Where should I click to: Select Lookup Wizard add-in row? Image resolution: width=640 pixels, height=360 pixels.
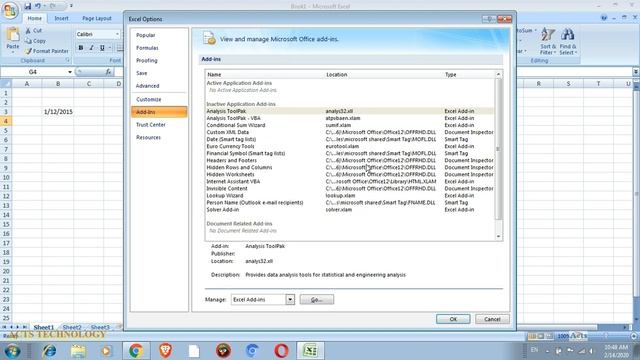click(349, 196)
